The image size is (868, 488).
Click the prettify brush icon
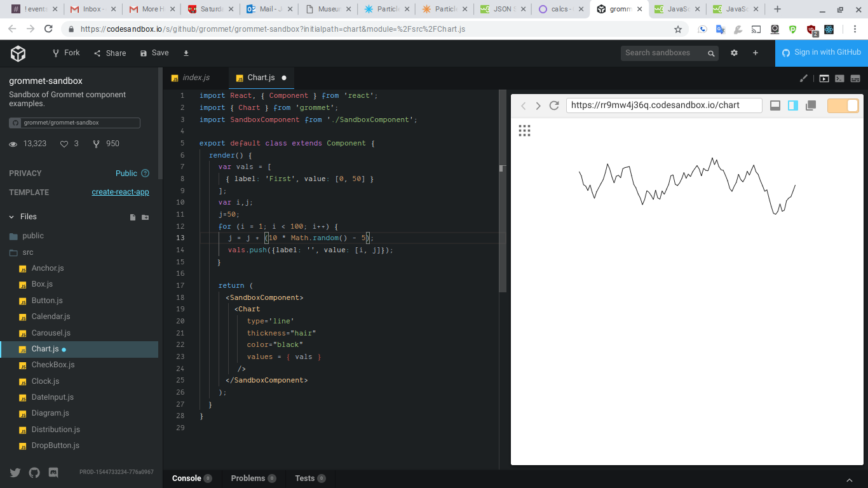804,78
